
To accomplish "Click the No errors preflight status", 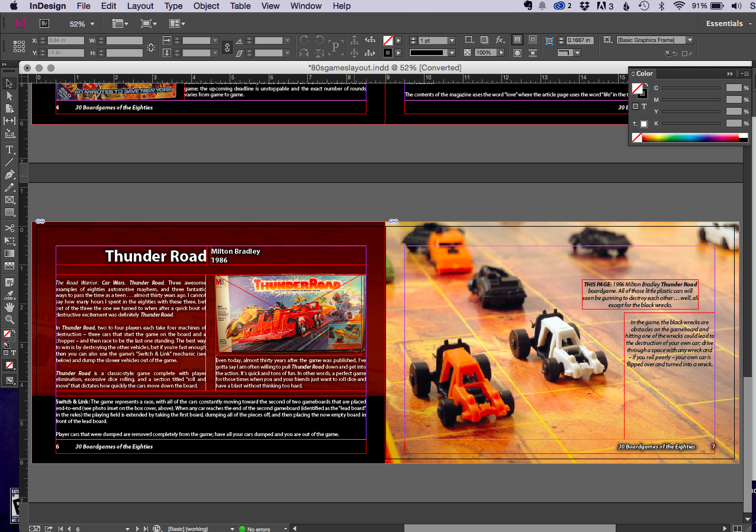I will [x=259, y=529].
